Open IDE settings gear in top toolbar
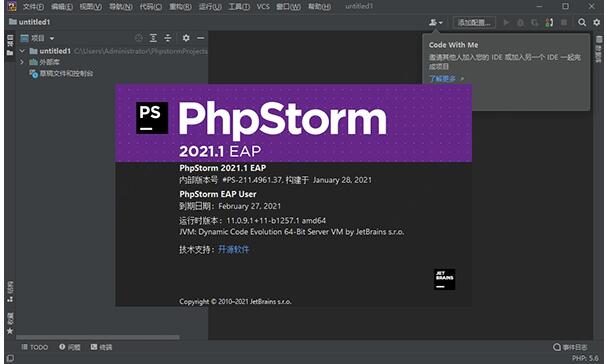This screenshot has height=364, width=606. pos(597,22)
